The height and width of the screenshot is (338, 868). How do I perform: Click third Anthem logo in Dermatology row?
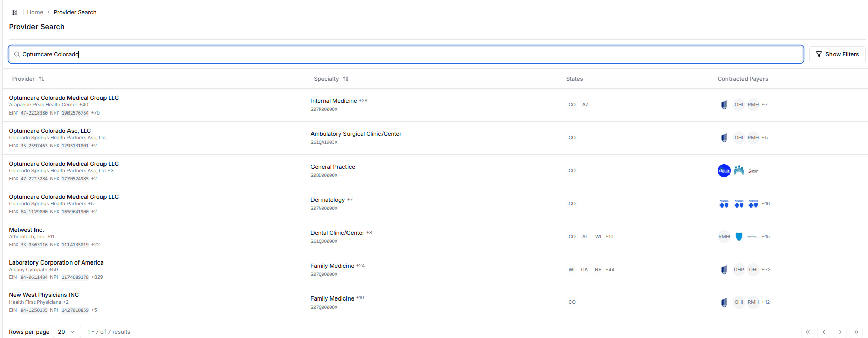[x=753, y=204]
